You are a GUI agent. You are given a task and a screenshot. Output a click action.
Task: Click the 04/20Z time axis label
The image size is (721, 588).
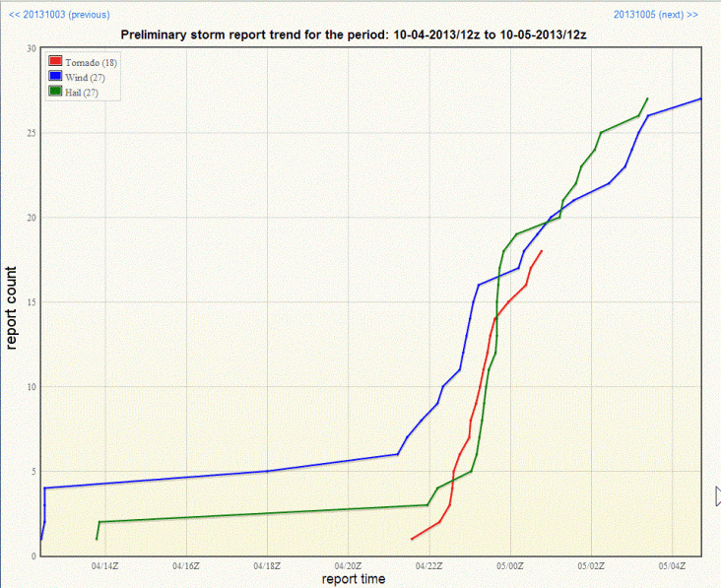point(348,566)
